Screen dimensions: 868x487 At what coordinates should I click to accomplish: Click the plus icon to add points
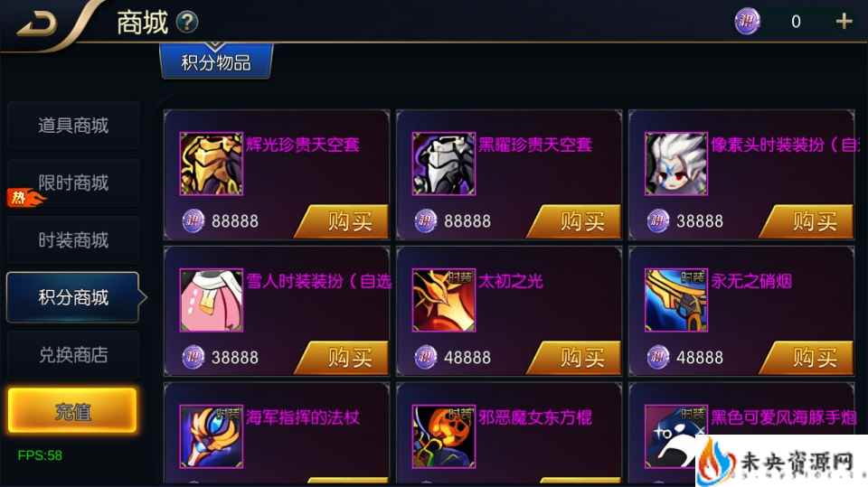point(844,22)
